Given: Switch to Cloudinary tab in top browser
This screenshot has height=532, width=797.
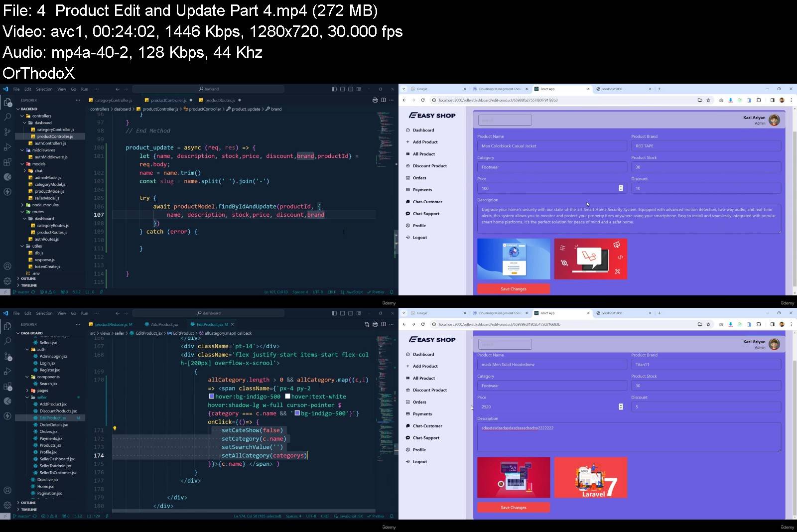Looking at the screenshot, I should [x=500, y=89].
